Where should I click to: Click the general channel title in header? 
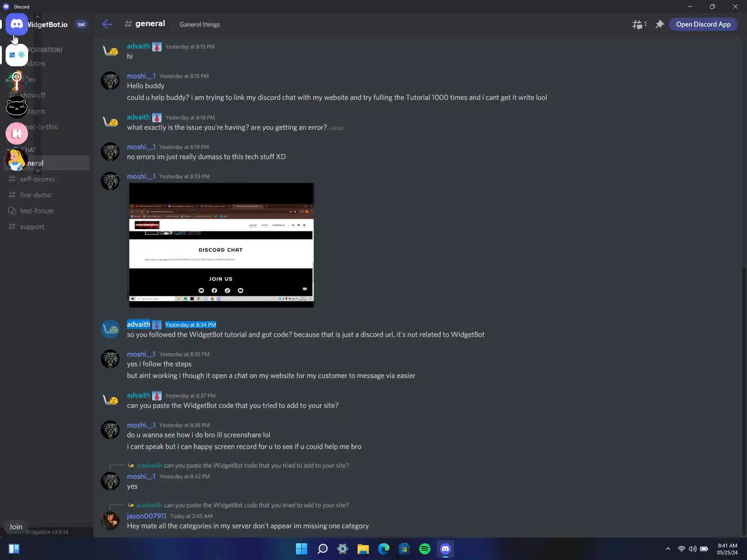pyautogui.click(x=150, y=24)
